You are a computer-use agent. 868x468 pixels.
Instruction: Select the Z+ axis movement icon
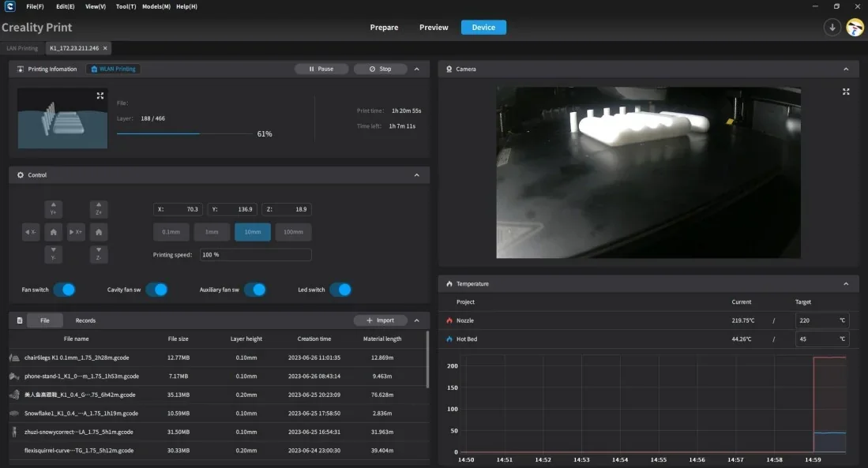click(x=97, y=209)
